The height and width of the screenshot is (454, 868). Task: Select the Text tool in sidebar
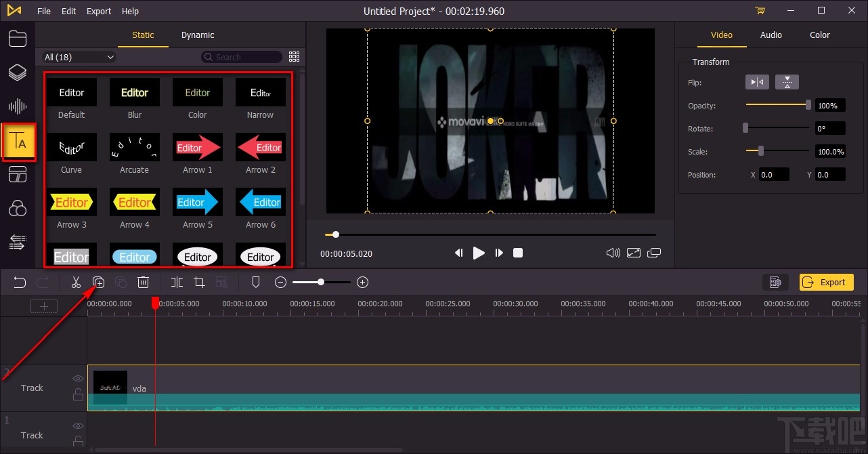pos(18,142)
